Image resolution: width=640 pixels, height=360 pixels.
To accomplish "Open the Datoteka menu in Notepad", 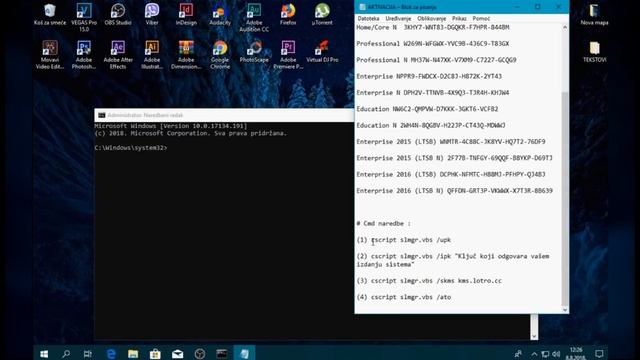I will (368, 18).
